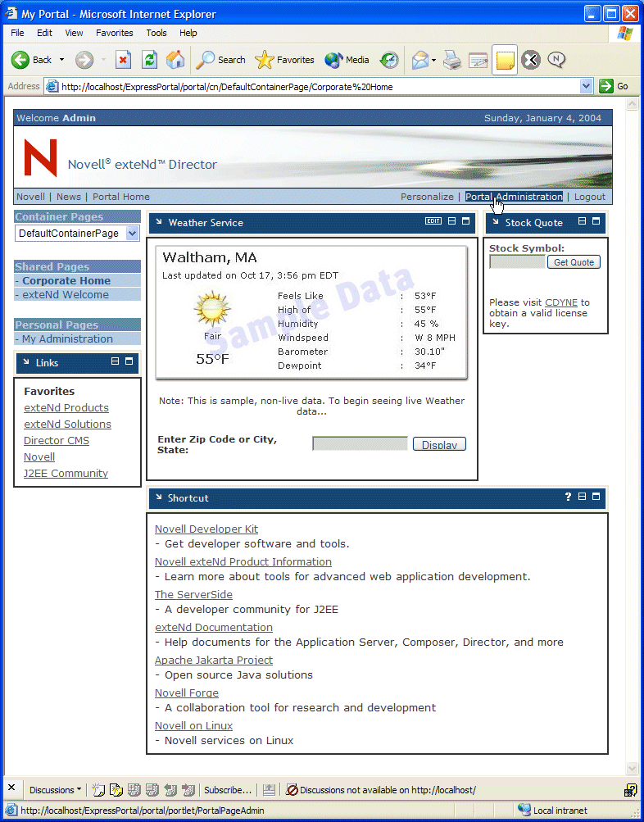Maximize the Shortcut portlet
The width and height of the screenshot is (644, 822).
tap(596, 497)
